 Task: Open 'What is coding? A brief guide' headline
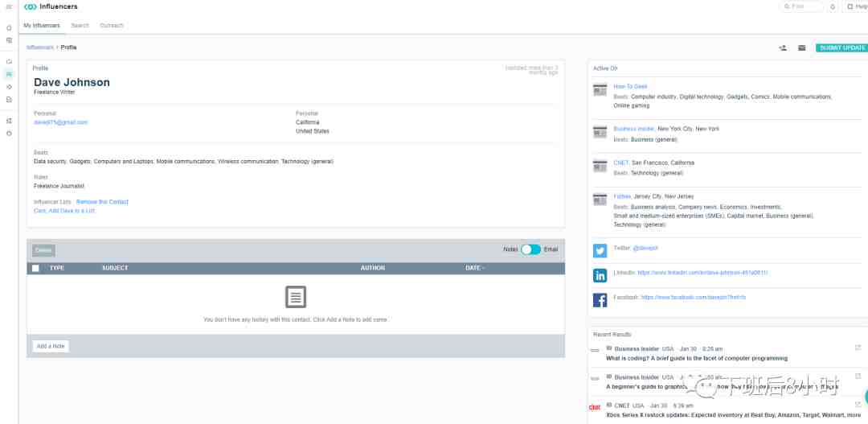pyautogui.click(x=696, y=359)
